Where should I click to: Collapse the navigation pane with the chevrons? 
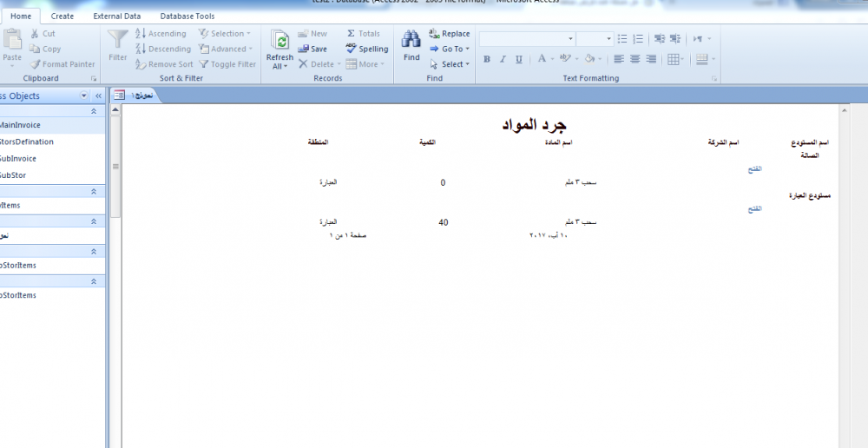click(x=98, y=96)
